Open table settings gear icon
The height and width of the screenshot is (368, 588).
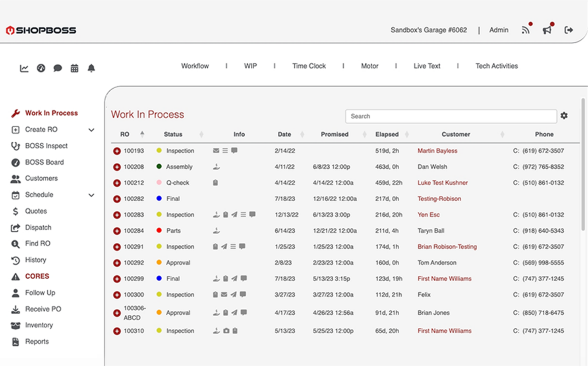tap(564, 115)
